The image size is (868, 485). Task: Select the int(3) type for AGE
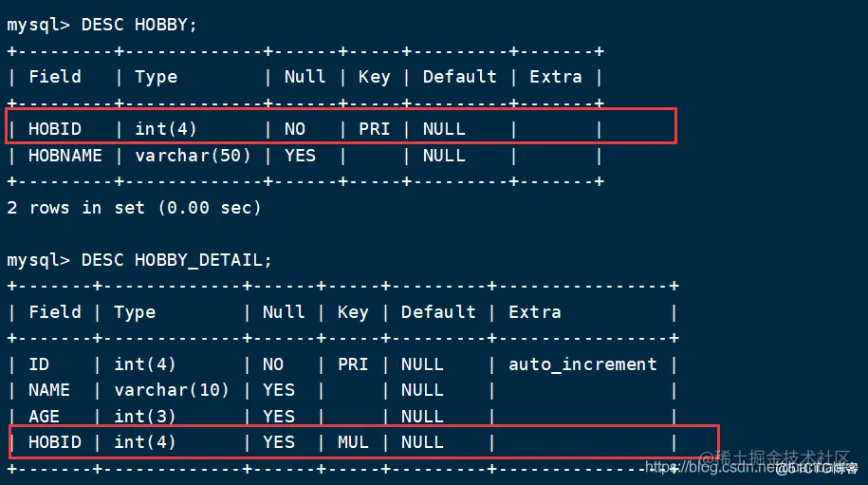(144, 417)
